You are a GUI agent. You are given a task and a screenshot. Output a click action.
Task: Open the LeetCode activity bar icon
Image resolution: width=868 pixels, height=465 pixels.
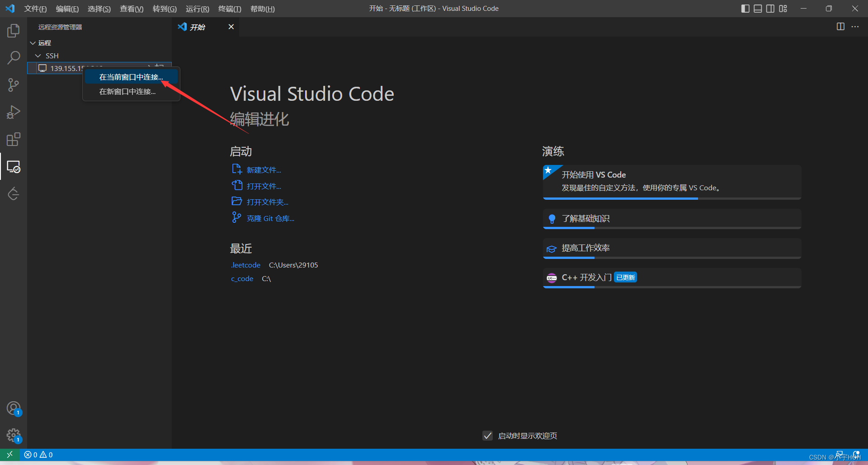(14, 194)
